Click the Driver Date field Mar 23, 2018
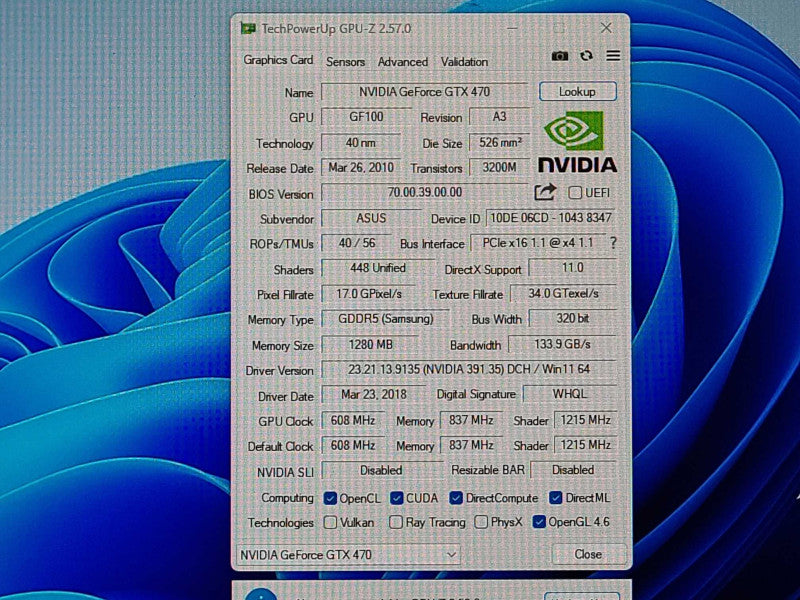This screenshot has height=600, width=800. (373, 394)
